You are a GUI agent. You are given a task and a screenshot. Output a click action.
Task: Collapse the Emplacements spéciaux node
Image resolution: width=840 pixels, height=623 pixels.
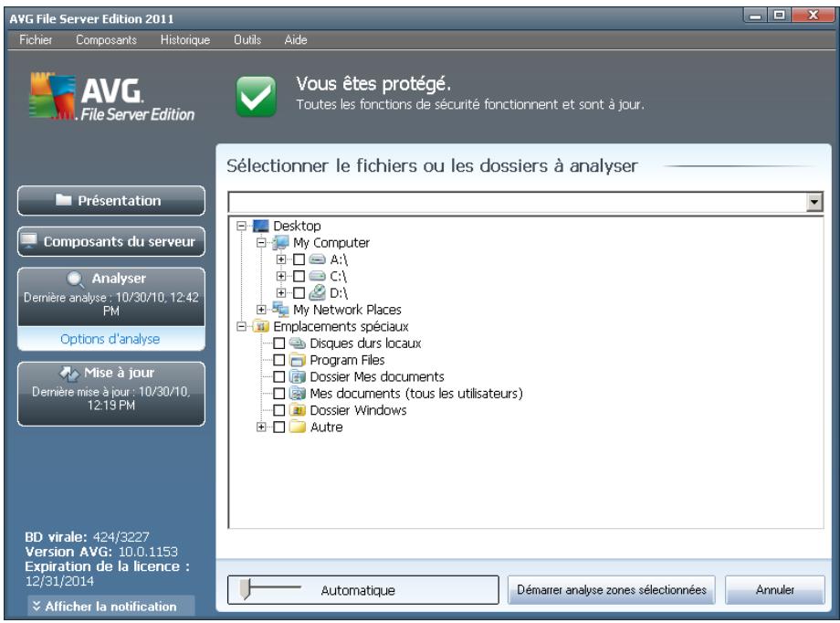click(242, 326)
